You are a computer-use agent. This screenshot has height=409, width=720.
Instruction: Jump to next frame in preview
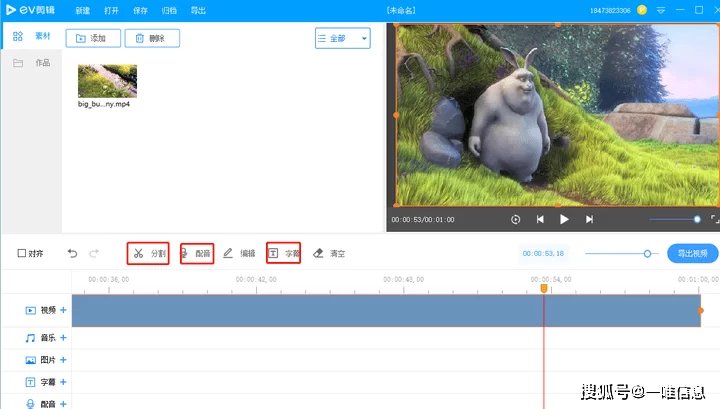[589, 219]
